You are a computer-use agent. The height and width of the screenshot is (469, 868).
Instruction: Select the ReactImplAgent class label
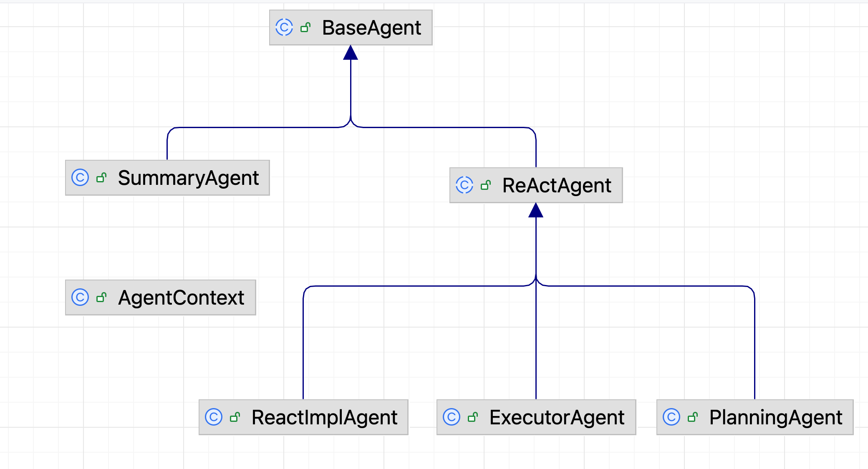[324, 418]
